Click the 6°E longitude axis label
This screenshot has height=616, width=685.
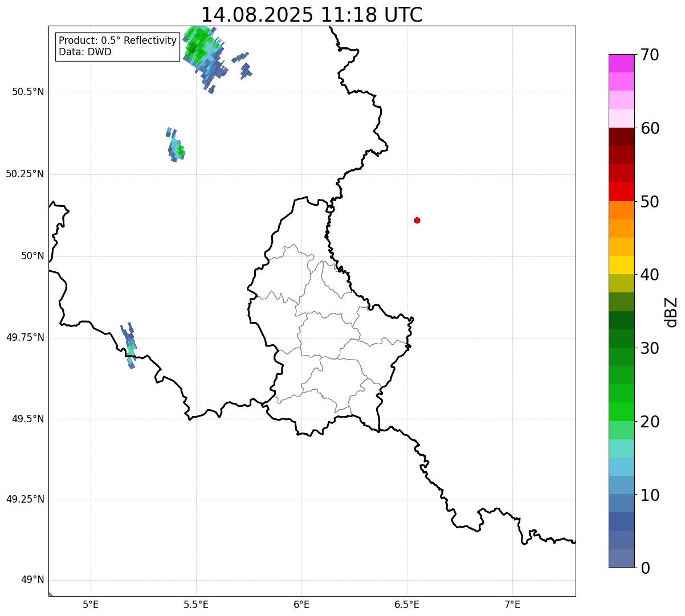(301, 604)
